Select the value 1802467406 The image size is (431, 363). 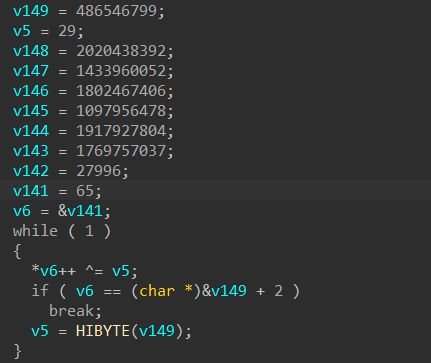[x=121, y=91]
